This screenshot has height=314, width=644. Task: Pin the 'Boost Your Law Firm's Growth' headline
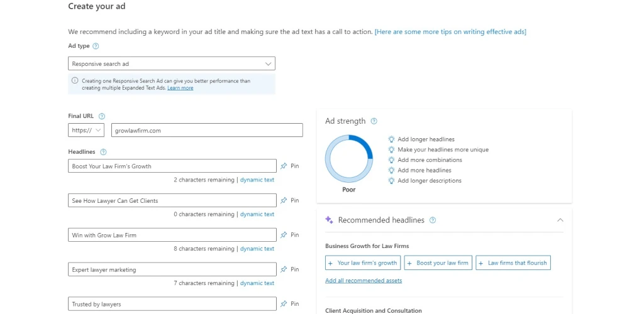tap(289, 166)
